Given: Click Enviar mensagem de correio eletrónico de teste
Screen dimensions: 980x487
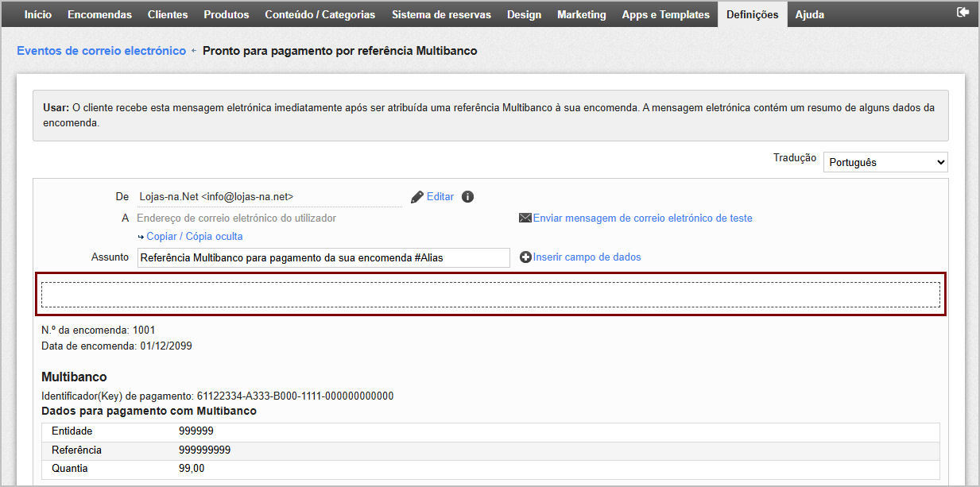Looking at the screenshot, I should pos(642,218).
